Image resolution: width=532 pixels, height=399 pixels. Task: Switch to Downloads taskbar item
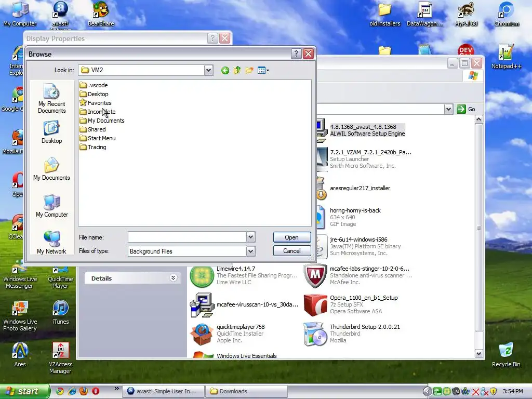tap(247, 391)
